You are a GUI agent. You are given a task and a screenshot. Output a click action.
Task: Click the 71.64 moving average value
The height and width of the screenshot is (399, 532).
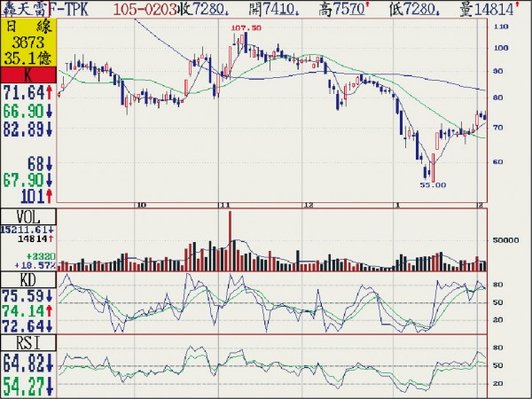tap(24, 92)
